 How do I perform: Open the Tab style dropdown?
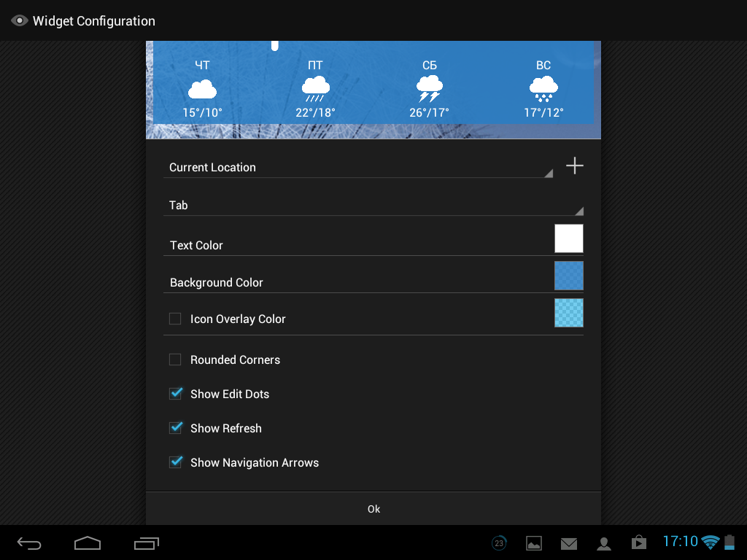pos(373,205)
